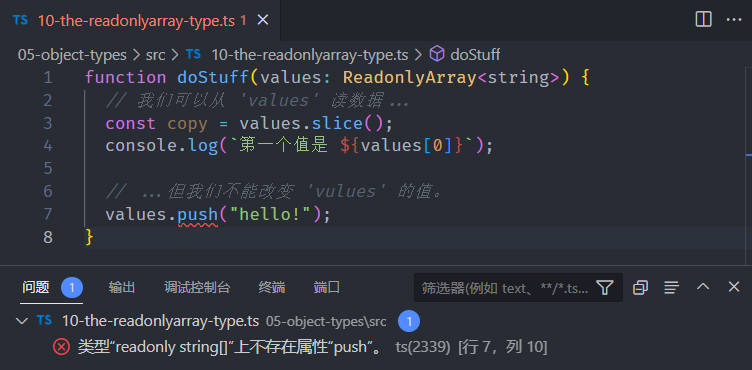Click the TS icon in breadcrumb
Screen dimensions: 752x370
[193, 54]
